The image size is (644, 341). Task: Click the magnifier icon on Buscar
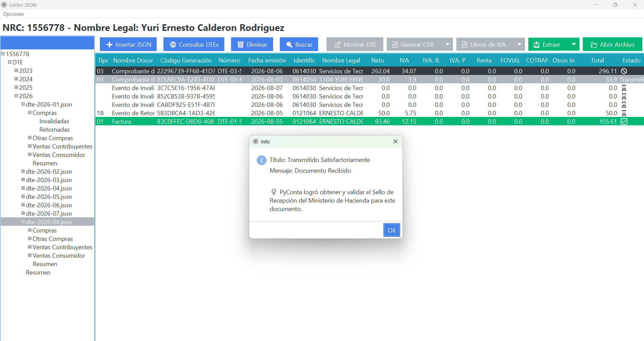(289, 45)
